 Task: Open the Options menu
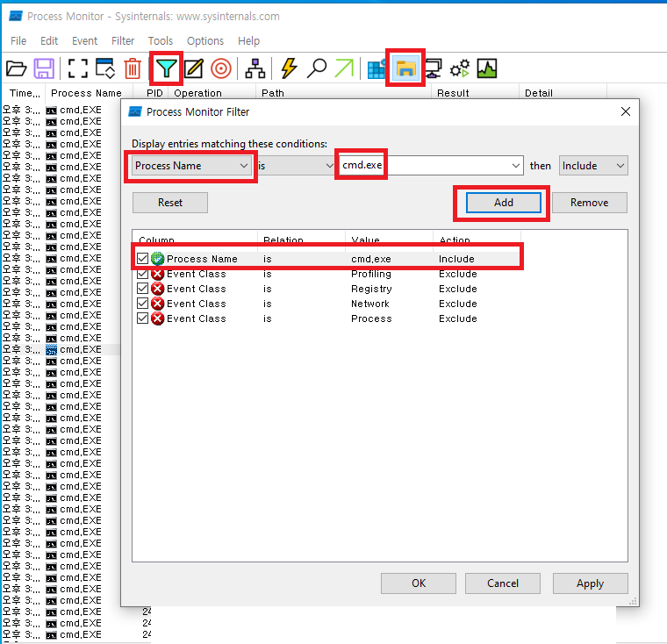(x=205, y=41)
